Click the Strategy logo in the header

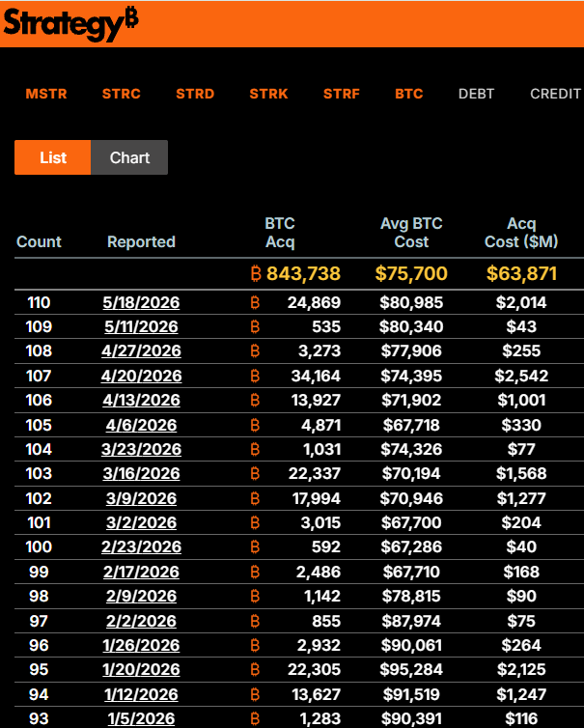coord(70,24)
